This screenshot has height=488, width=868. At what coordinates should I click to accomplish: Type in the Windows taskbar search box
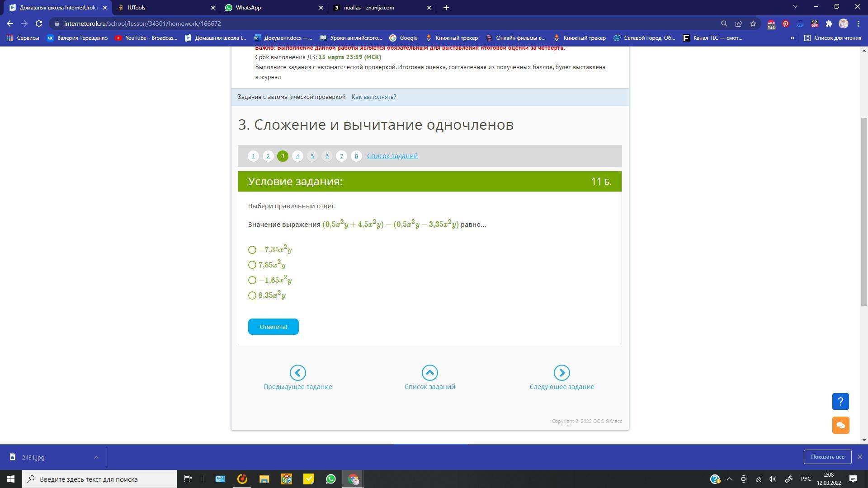(99, 479)
